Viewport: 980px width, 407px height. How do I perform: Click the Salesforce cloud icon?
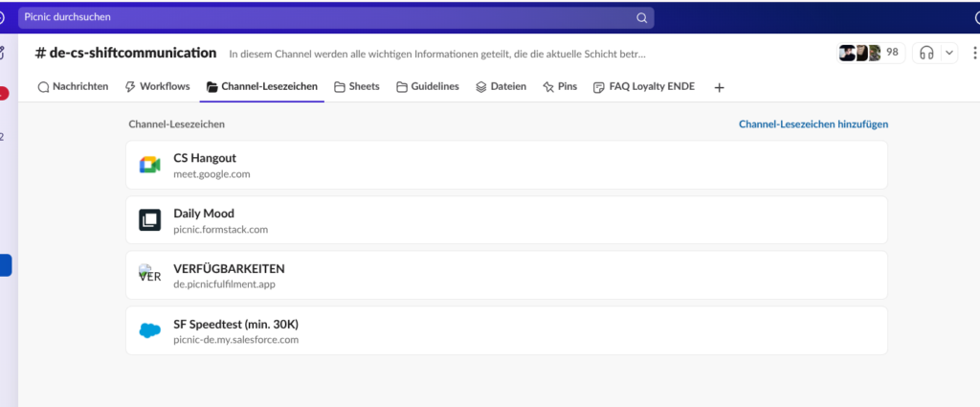149,330
